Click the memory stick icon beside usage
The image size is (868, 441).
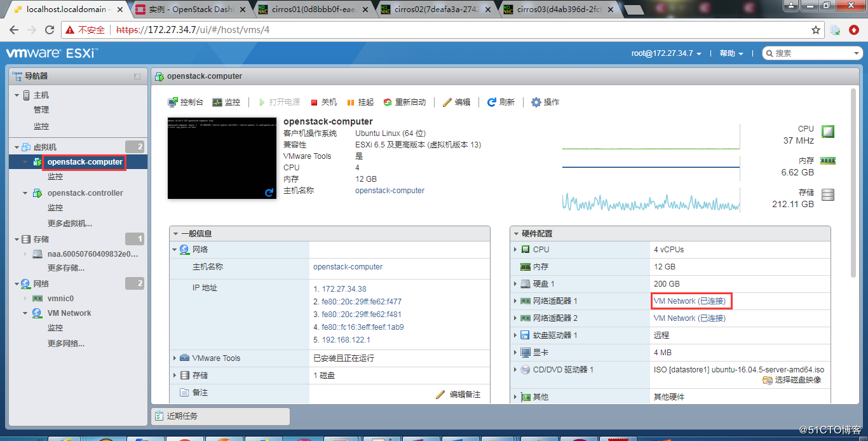[827, 161]
